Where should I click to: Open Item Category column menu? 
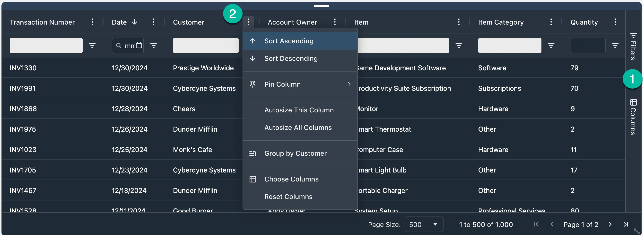coord(551,22)
